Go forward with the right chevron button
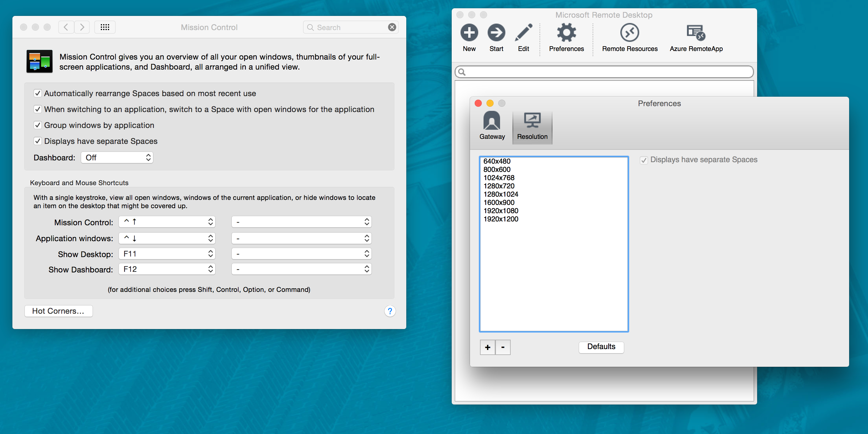This screenshot has height=434, width=868. click(82, 27)
